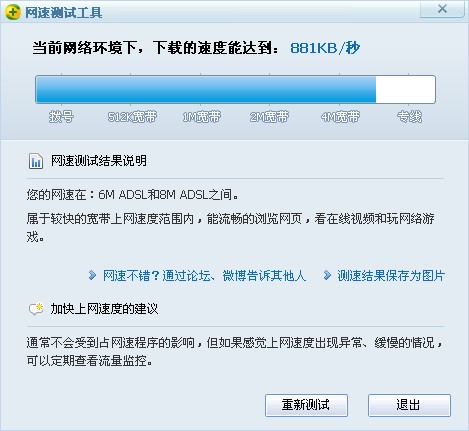Click the 网速测试结果说明 heading
The image size is (469, 431).
(x=99, y=161)
